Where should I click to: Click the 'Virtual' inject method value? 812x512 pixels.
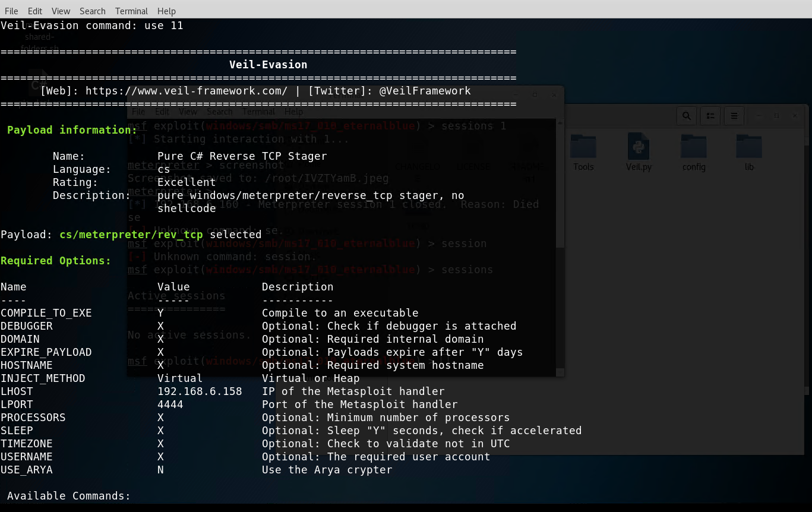pos(180,378)
